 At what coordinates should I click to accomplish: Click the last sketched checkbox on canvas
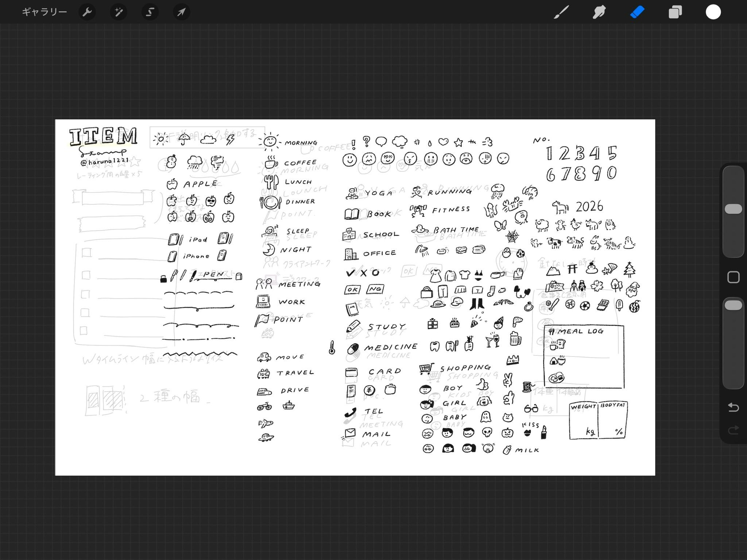(x=84, y=330)
